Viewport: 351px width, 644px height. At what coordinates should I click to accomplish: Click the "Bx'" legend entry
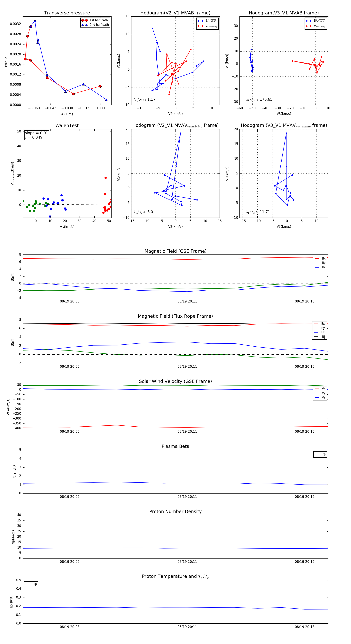pos(320,324)
